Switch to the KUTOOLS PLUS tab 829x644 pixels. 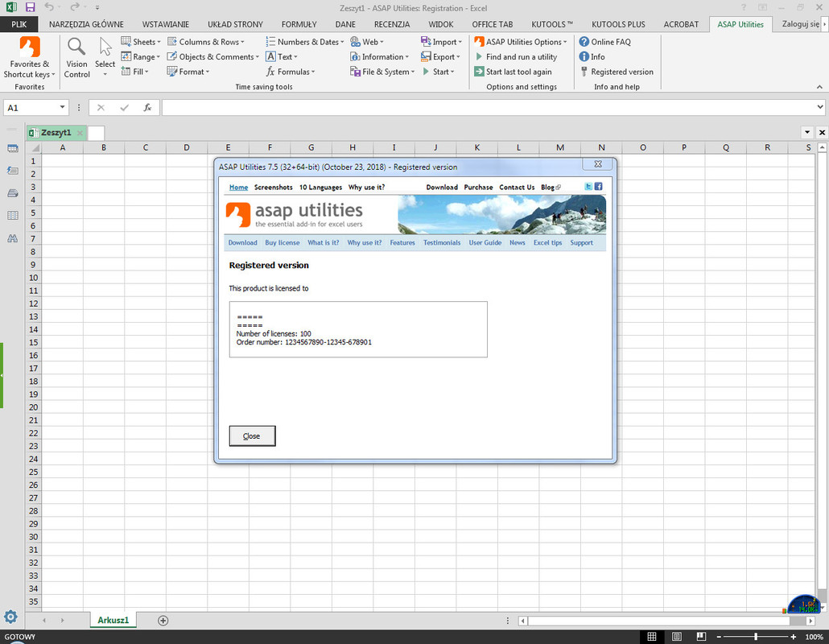point(618,24)
